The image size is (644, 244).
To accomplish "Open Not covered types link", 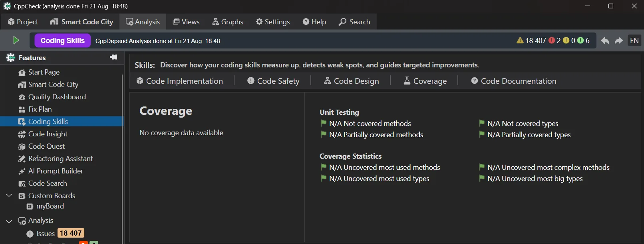I will tap(523, 124).
